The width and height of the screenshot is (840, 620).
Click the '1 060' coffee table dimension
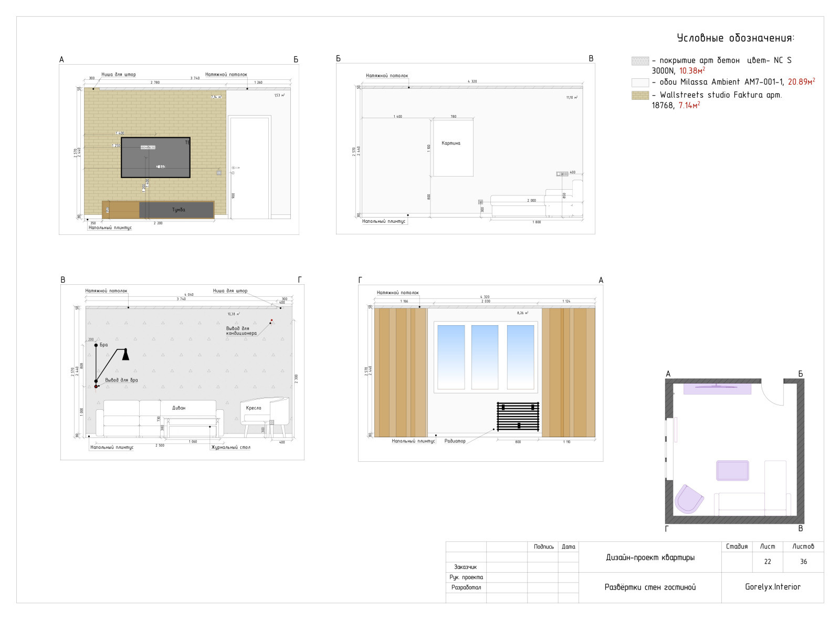click(x=193, y=442)
